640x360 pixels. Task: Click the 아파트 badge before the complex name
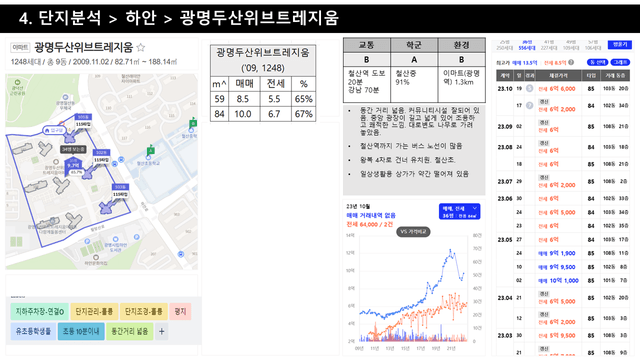[x=20, y=48]
